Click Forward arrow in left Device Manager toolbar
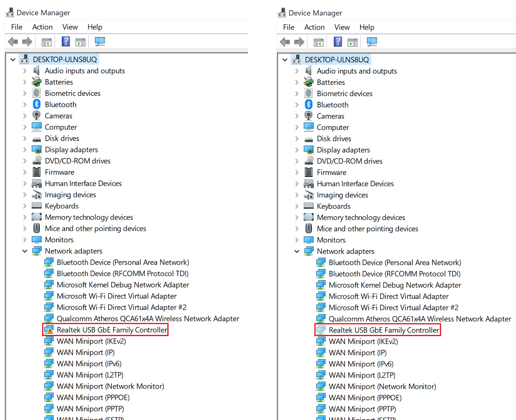The height and width of the screenshot is (420, 516). click(x=27, y=42)
